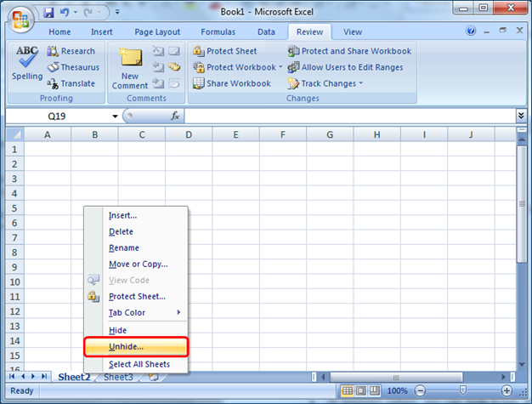Click into the formula bar

coord(350,117)
